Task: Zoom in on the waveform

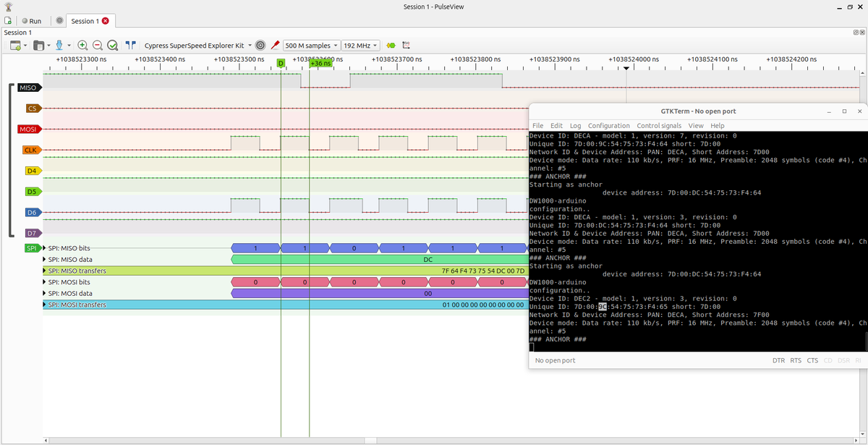Action: pyautogui.click(x=82, y=45)
